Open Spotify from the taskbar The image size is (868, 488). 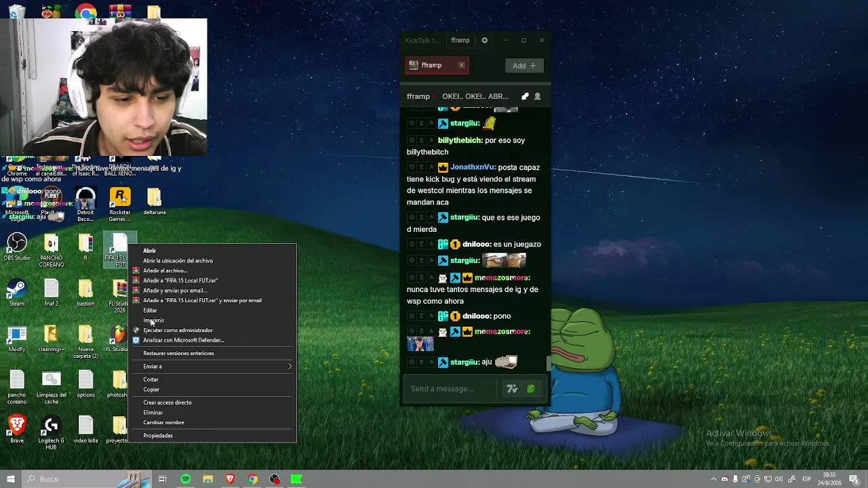pyautogui.click(x=186, y=479)
